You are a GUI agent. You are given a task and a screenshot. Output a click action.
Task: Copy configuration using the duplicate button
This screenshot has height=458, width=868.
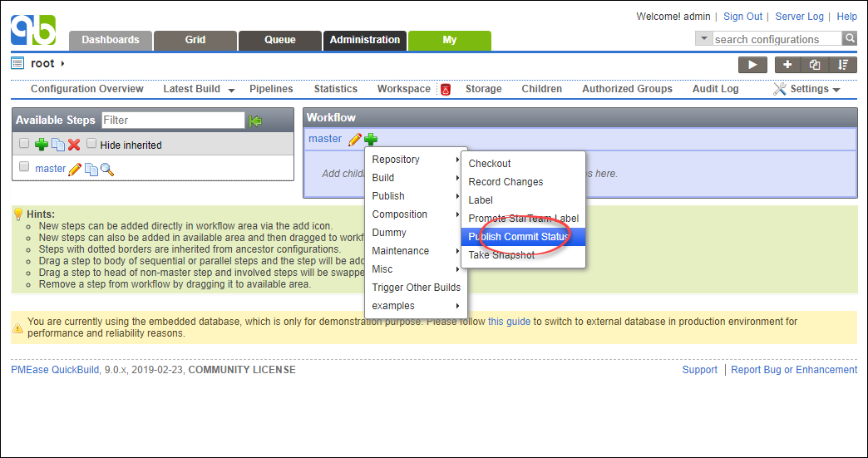814,65
